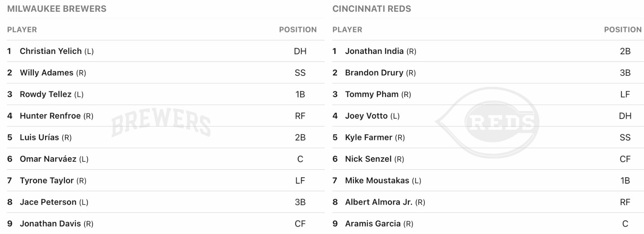Open Jace Peterson player link
644x234 pixels.
[x=48, y=202]
